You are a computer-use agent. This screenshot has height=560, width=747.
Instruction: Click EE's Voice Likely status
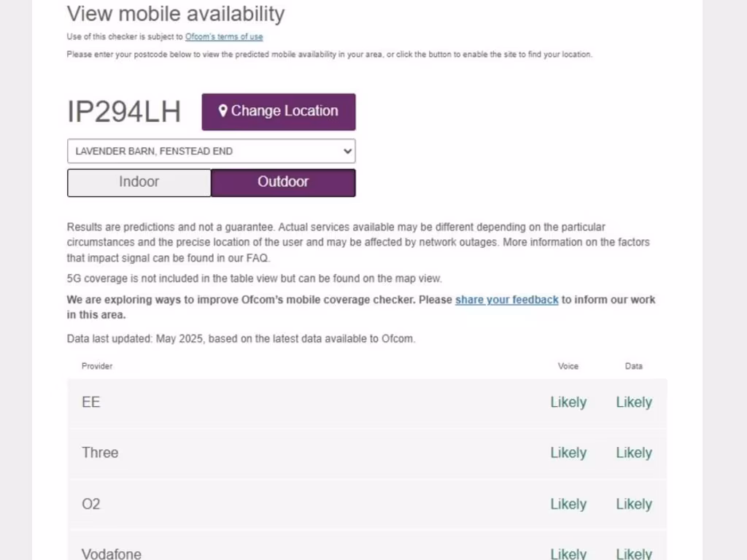tap(568, 402)
